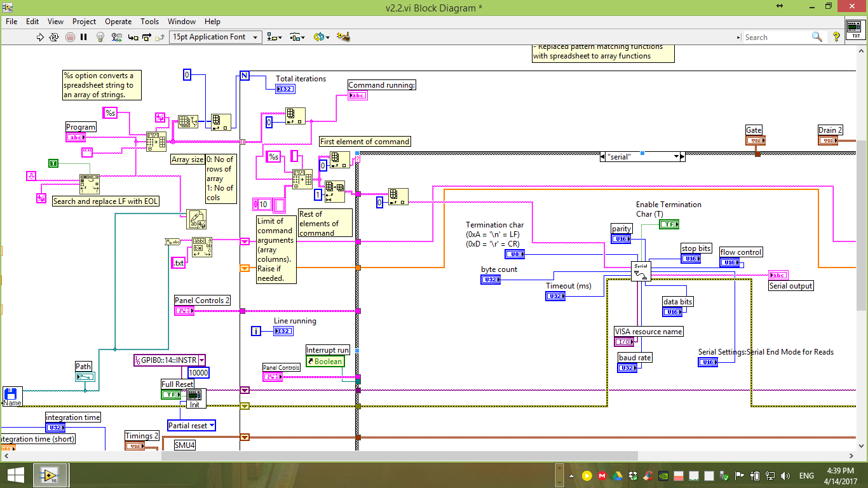
Task: Click the case structure previous-case left arrow
Action: click(x=603, y=156)
